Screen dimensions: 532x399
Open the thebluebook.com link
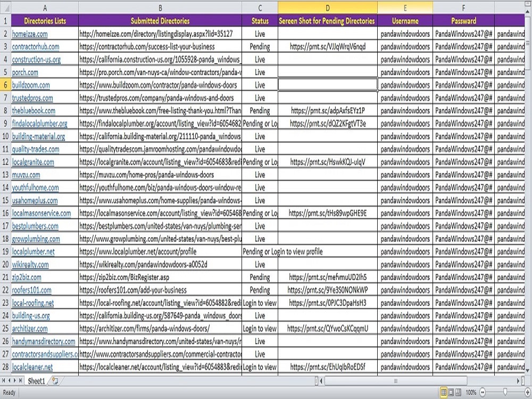click(34, 111)
